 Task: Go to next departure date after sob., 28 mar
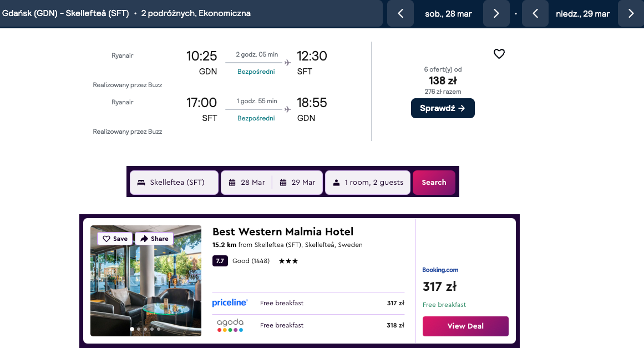coord(496,14)
